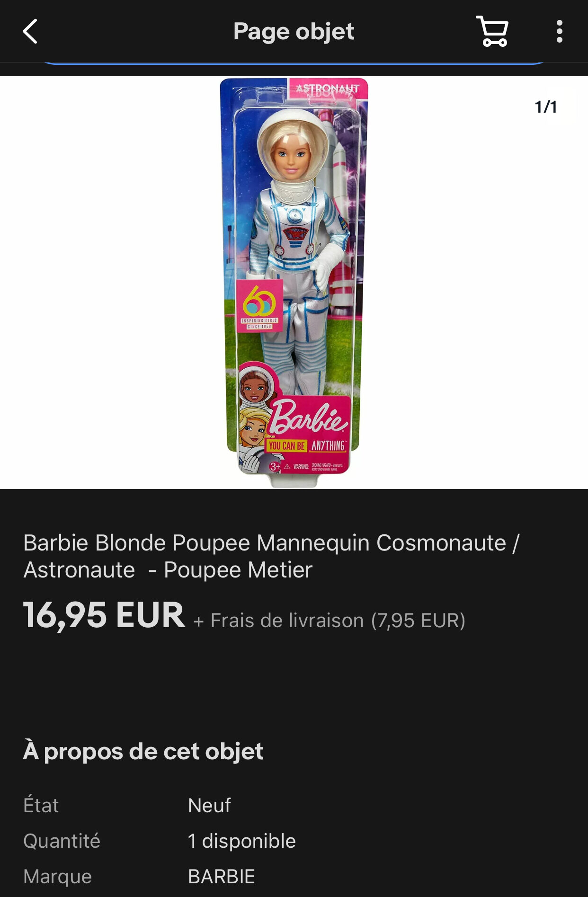The width and height of the screenshot is (588, 897).
Task: Open the Barbie astronaut doll photo
Action: (294, 283)
